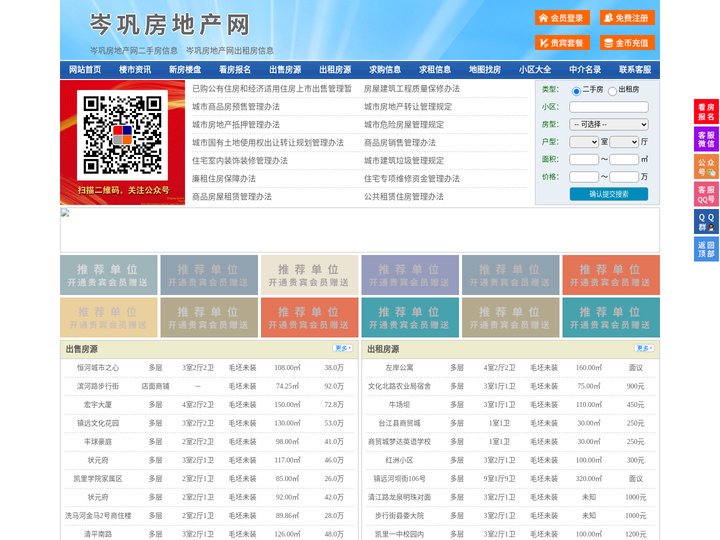
Task: Open the 凯里学院家属区 sale listing
Action: 98,478
